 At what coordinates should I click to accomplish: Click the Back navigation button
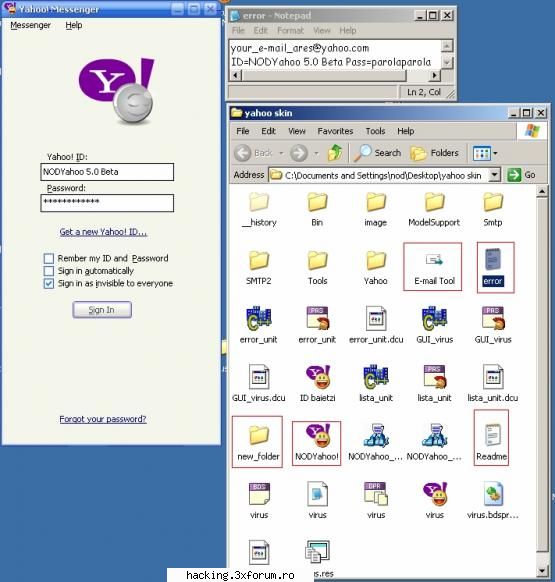coord(253,153)
